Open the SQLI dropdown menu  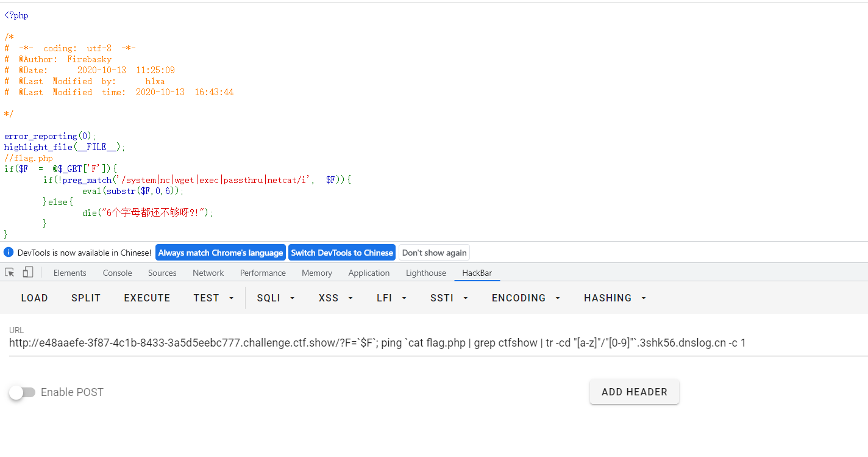pos(276,298)
